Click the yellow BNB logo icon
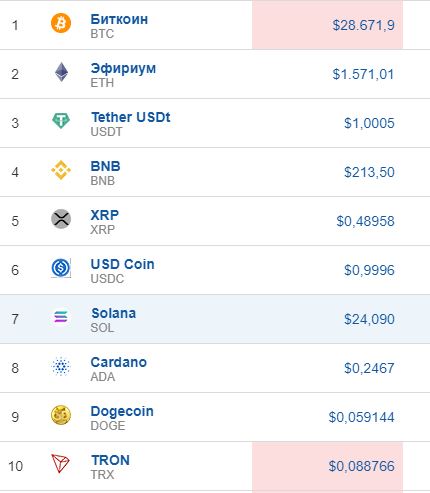This screenshot has width=430, height=493. 61,170
